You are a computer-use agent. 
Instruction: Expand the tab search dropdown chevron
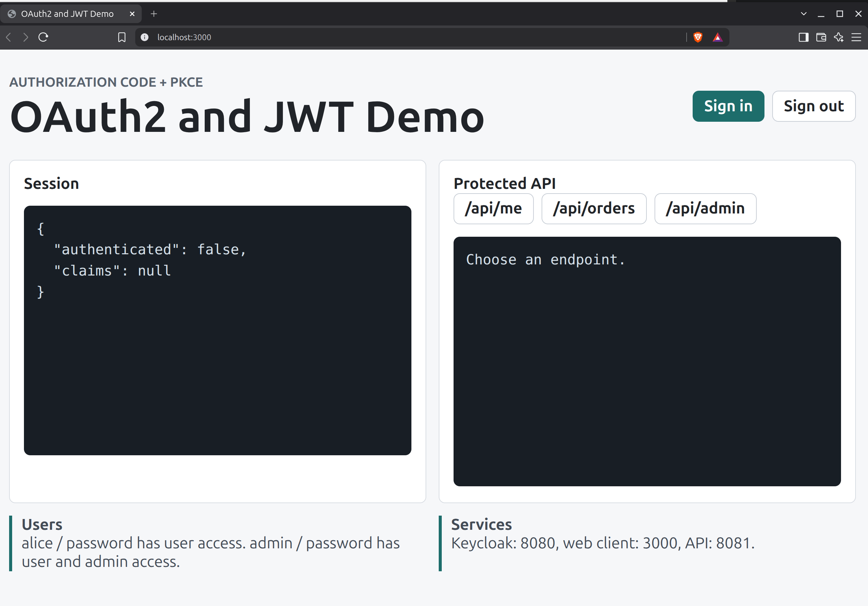(x=804, y=13)
